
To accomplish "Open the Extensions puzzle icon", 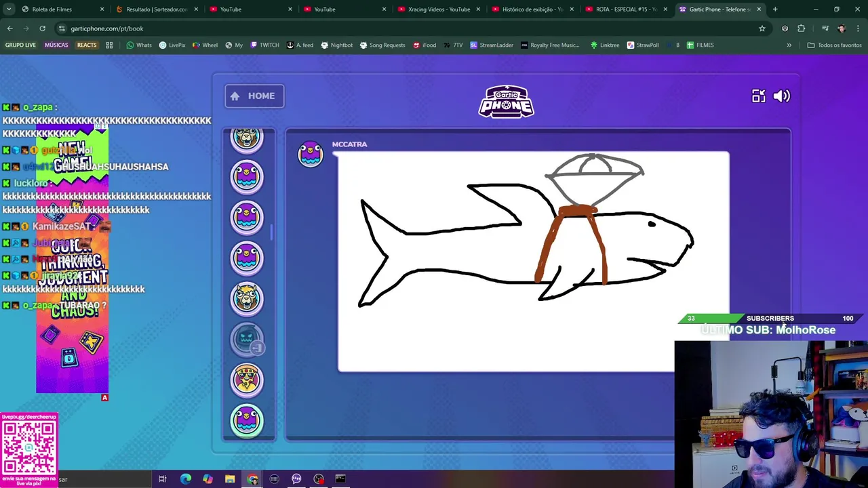I will 802,28.
